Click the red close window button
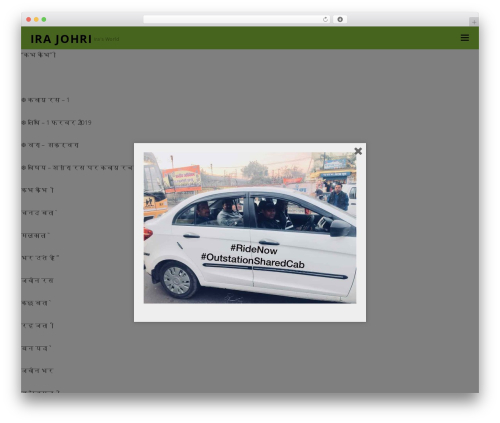Screen dimensions: 500x423 29,19
